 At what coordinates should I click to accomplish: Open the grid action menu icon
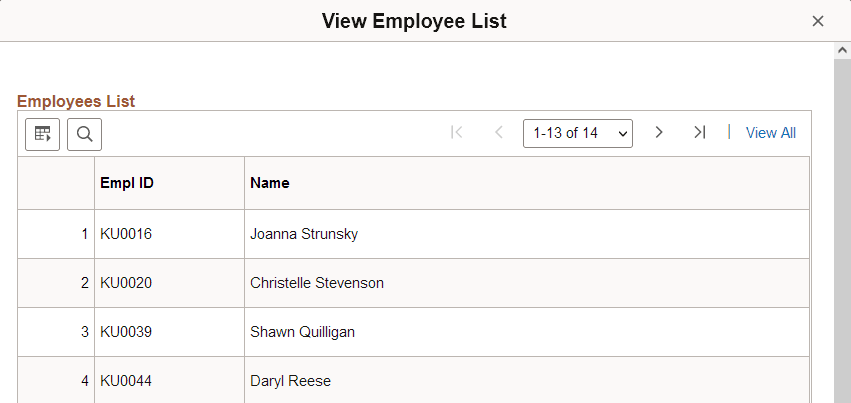(42, 133)
